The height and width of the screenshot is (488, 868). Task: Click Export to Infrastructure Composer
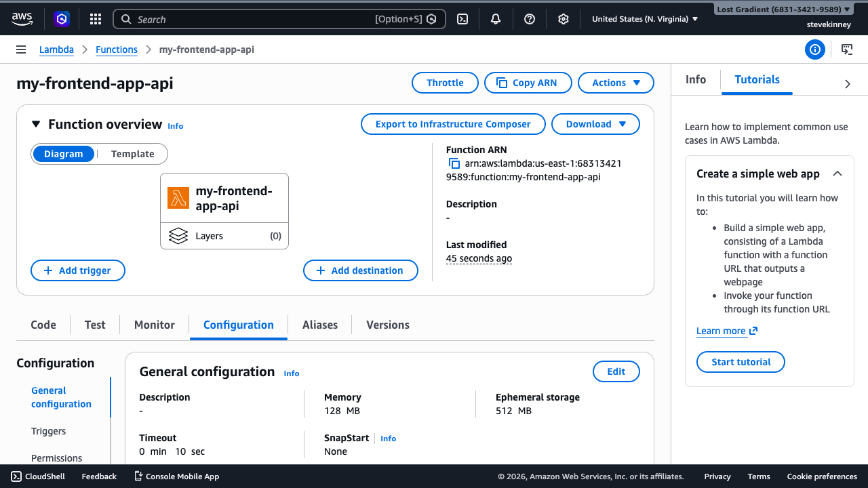point(453,124)
